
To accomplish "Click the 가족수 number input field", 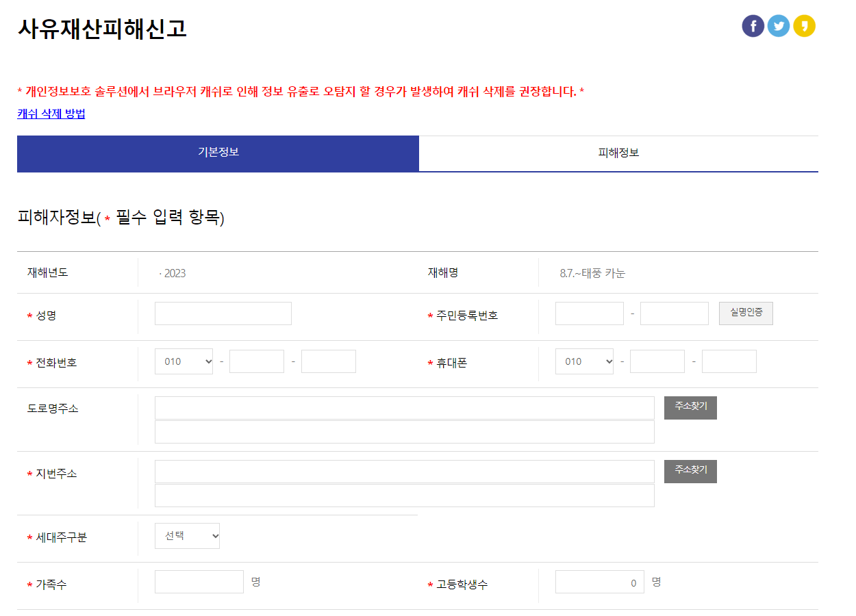I will (199, 581).
